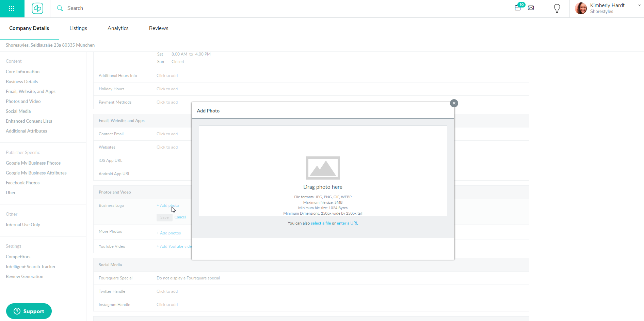This screenshot has height=321, width=644.
Task: Open Internal Use Only sidebar link
Action: click(23, 225)
